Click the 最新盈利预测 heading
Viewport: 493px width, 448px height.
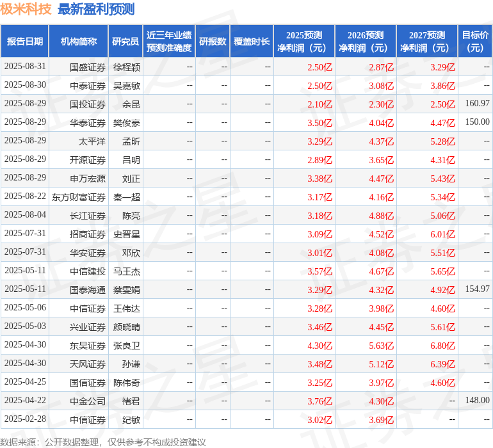click(96, 9)
